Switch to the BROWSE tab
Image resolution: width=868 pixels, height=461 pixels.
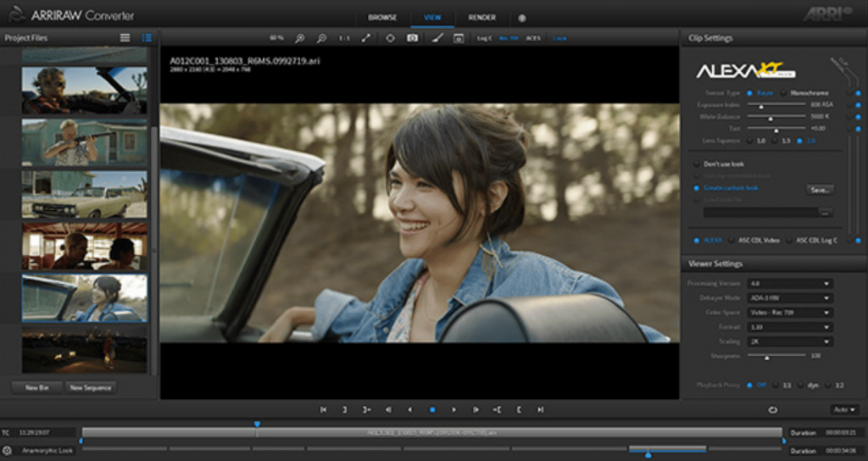(x=382, y=18)
